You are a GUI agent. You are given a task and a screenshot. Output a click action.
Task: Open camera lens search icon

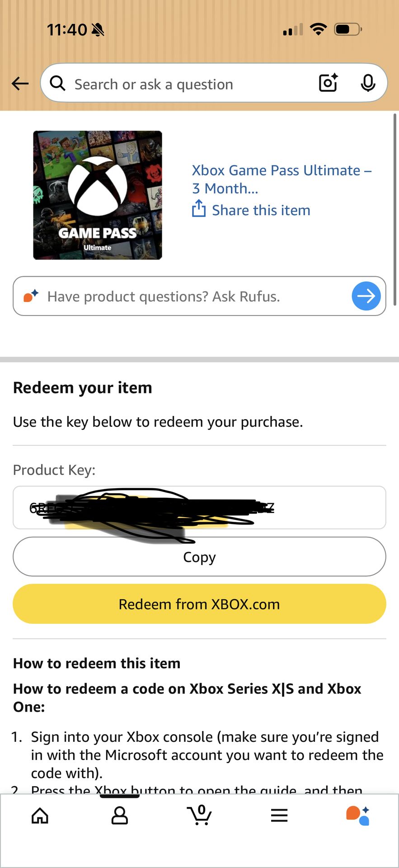pos(329,83)
